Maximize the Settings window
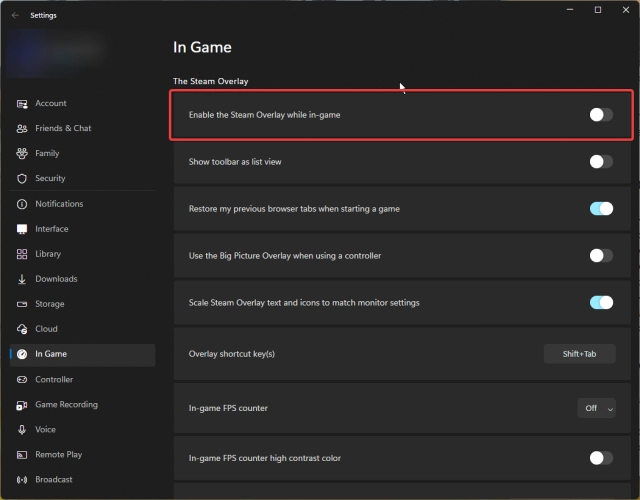Viewport: 640px width, 500px height. (x=598, y=10)
